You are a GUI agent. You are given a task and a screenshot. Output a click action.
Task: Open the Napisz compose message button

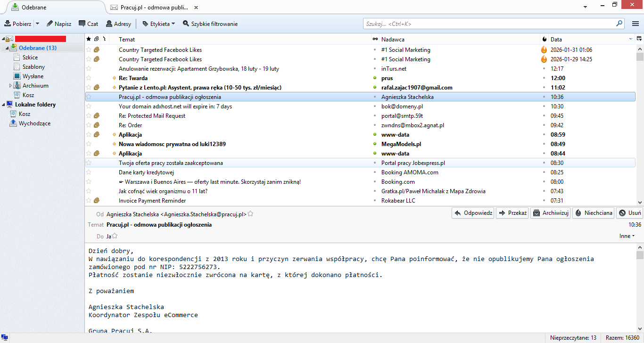[x=59, y=24]
